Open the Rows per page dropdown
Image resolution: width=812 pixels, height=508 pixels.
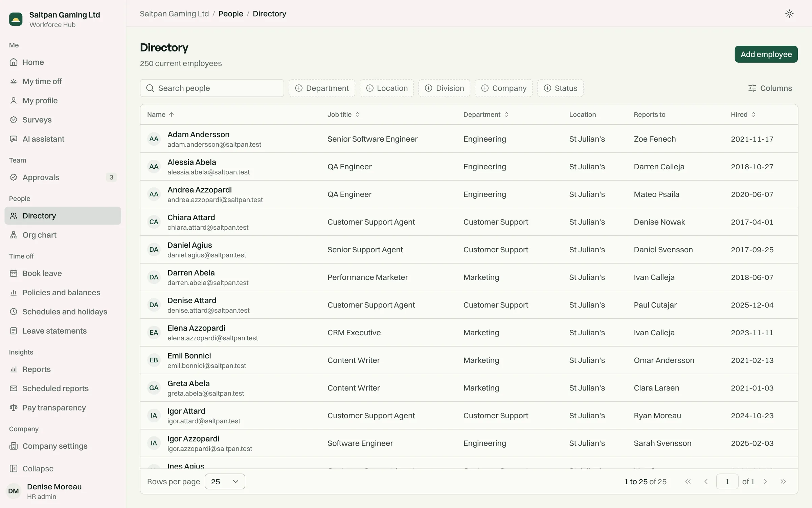pyautogui.click(x=225, y=482)
